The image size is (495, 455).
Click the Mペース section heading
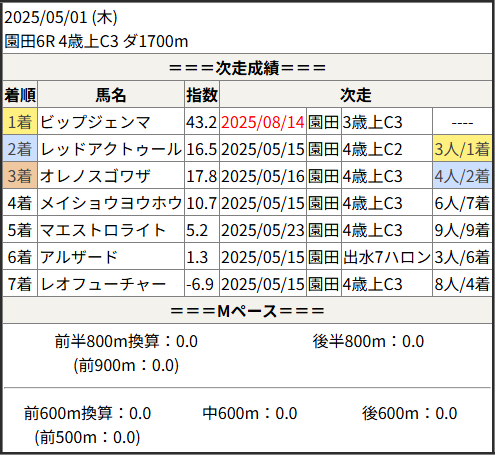coord(247,311)
